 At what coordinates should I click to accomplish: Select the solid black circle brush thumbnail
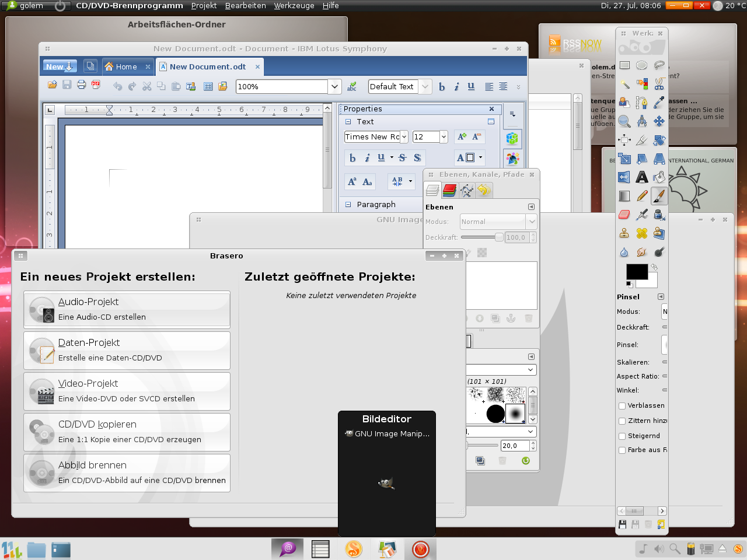[495, 414]
